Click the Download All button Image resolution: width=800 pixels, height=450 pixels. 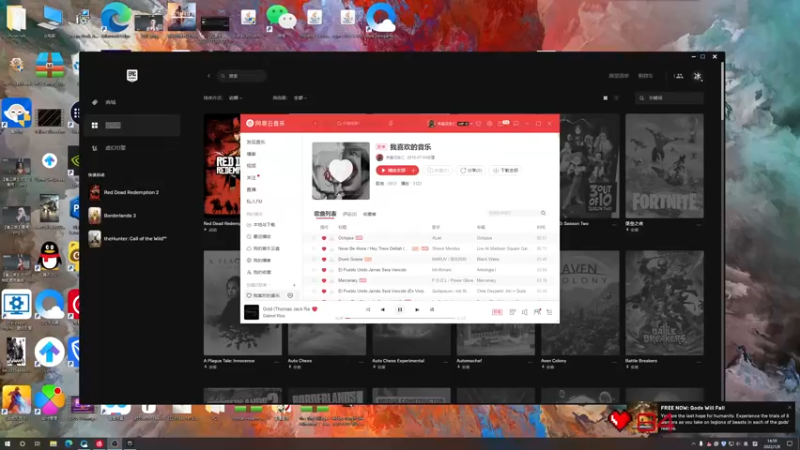tap(506, 170)
